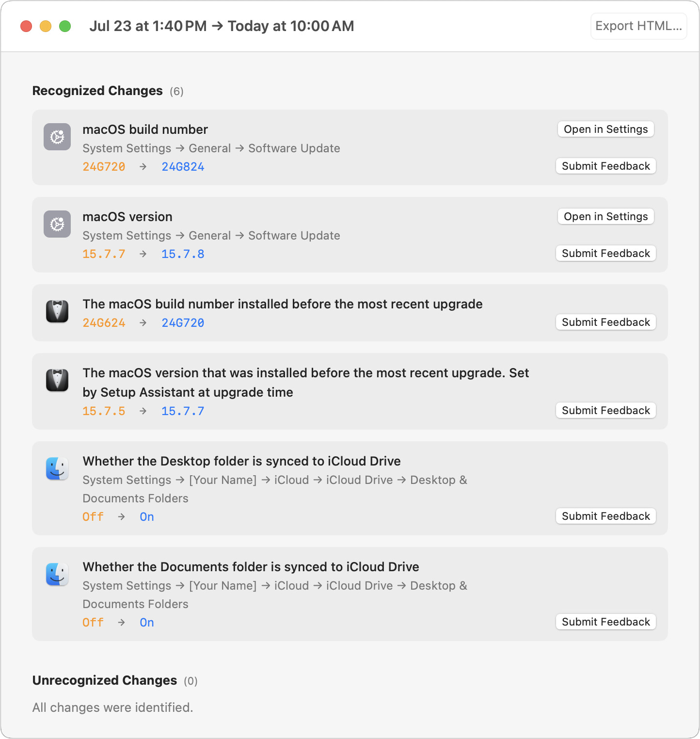Submit Feedback for Setup Assistant version entry
700x739 pixels.
(x=605, y=410)
